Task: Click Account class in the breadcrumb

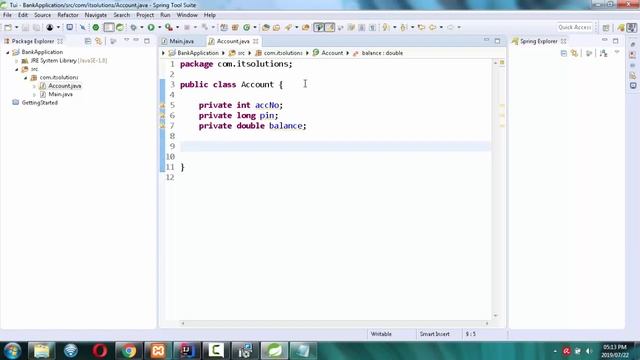Action: [x=332, y=53]
